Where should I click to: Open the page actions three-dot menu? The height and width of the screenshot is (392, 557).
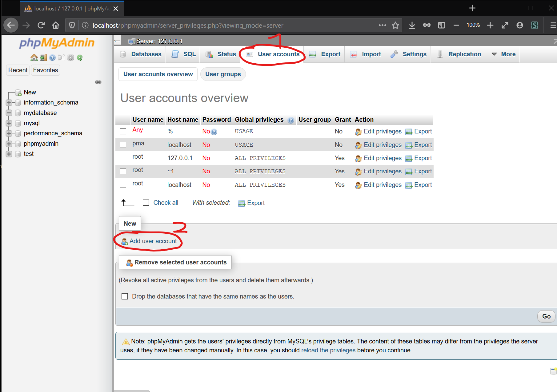click(382, 25)
